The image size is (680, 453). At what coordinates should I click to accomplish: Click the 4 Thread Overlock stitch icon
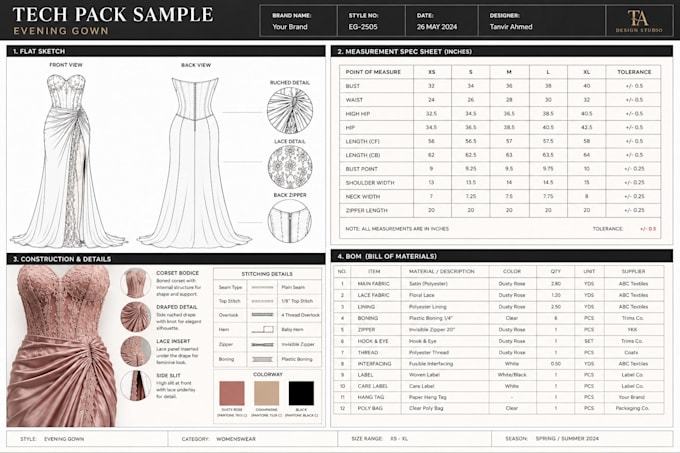click(x=262, y=315)
